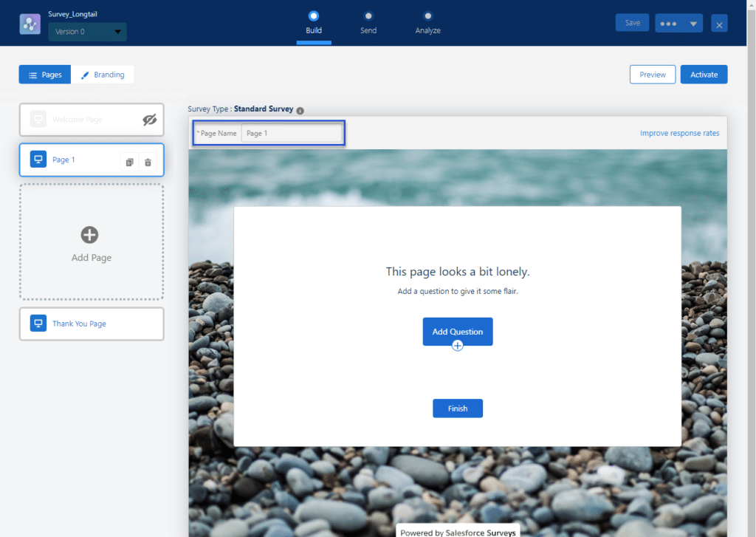
Task: Click the Thank You Page screen icon
Action: (x=38, y=324)
